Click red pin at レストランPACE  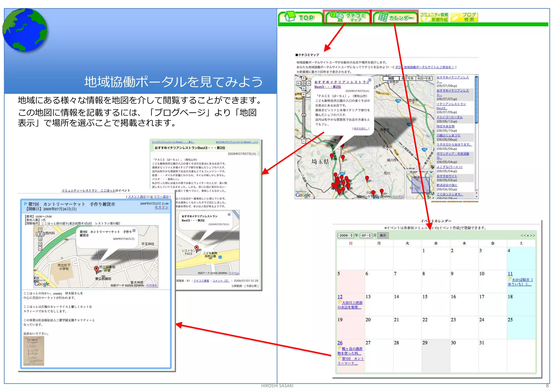[x=197, y=248]
